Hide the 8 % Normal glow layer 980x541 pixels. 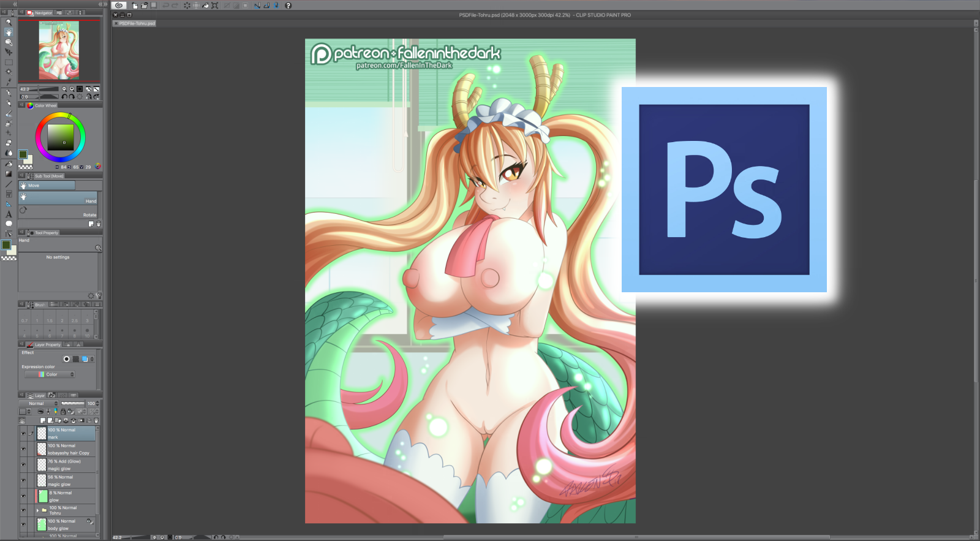point(23,496)
